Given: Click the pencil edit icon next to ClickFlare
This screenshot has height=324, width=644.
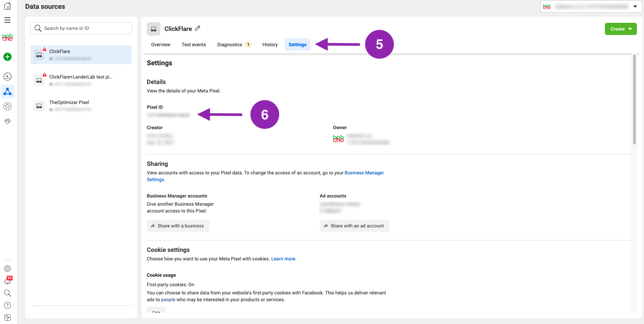Looking at the screenshot, I should 197,28.
